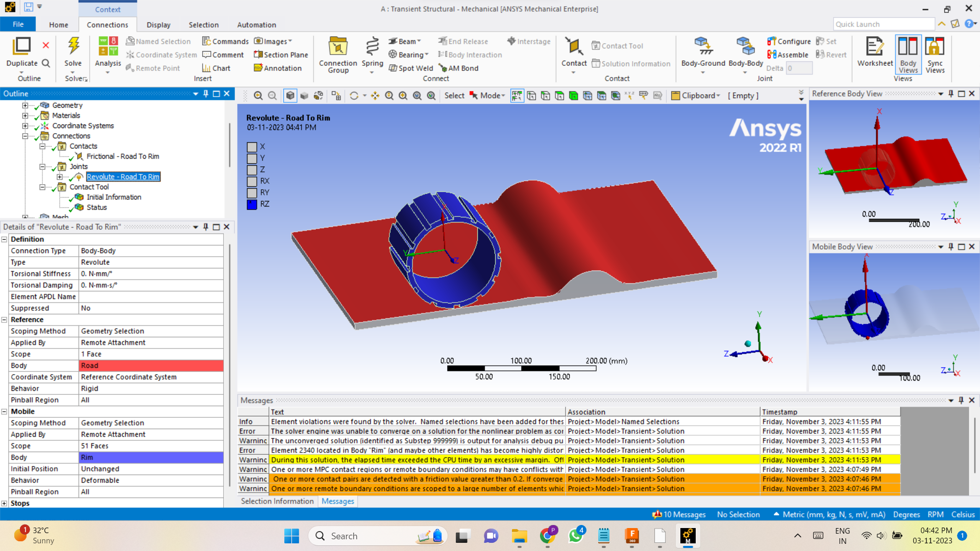
Task: Toggle the Body Views button
Action: [x=908, y=55]
